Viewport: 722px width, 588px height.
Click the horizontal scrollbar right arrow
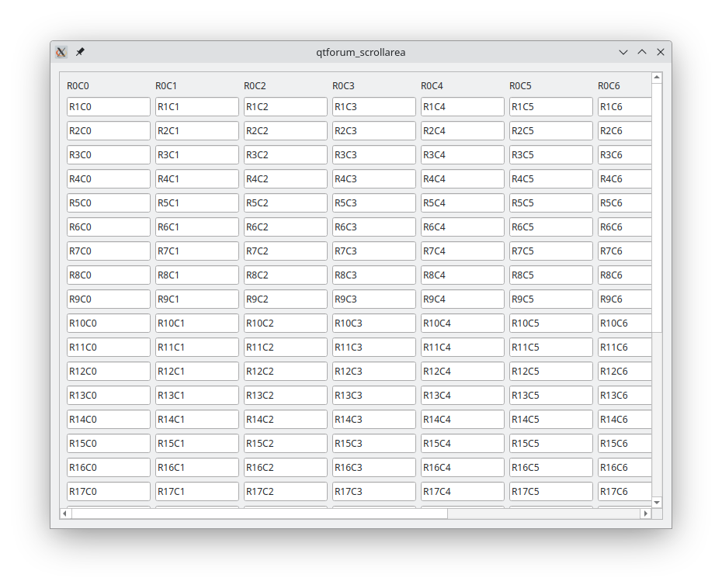(x=645, y=514)
